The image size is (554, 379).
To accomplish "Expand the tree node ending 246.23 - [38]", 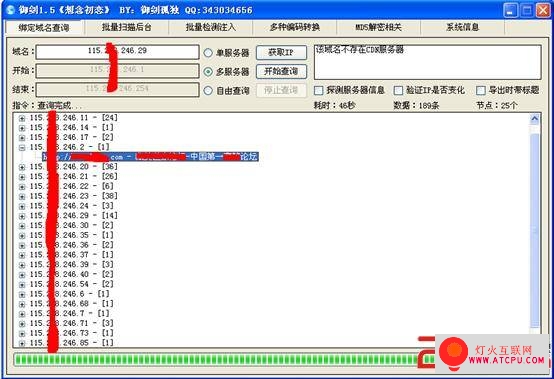I will point(22,197).
